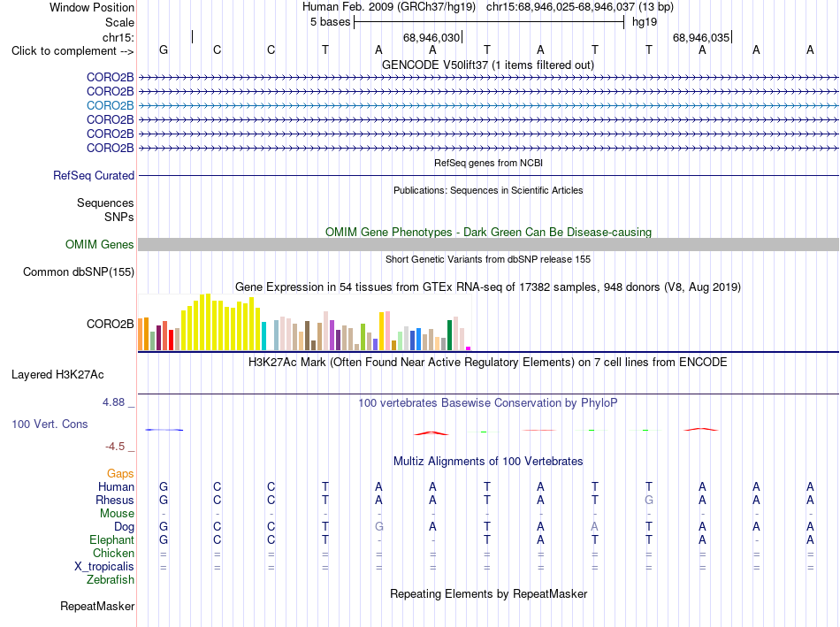
Task: Click the light-blue highlighted CORO2B transcript label
Action: tap(110, 105)
